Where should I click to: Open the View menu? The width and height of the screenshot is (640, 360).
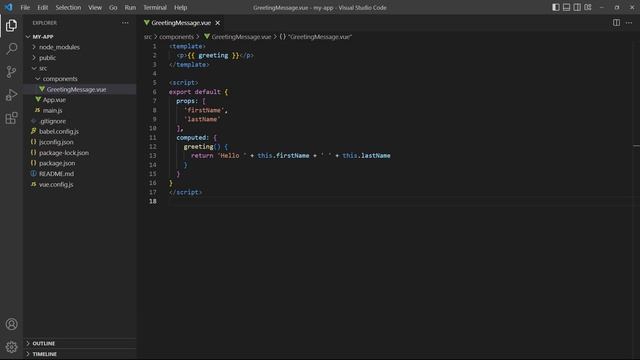click(x=95, y=7)
